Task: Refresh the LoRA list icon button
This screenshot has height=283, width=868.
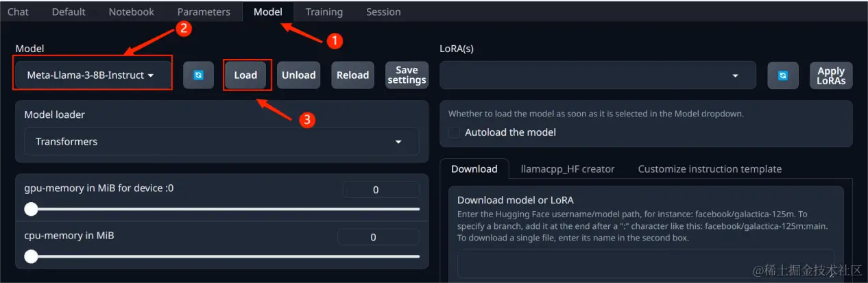Action: [x=783, y=75]
